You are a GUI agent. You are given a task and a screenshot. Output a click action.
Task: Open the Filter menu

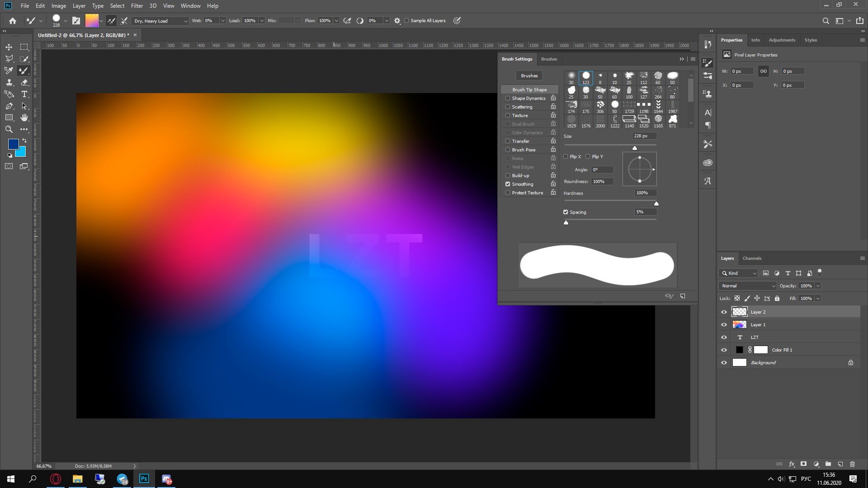coord(137,6)
